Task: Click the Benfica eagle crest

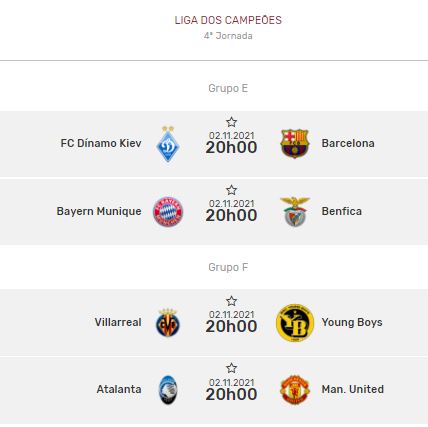Action: pyautogui.click(x=295, y=211)
